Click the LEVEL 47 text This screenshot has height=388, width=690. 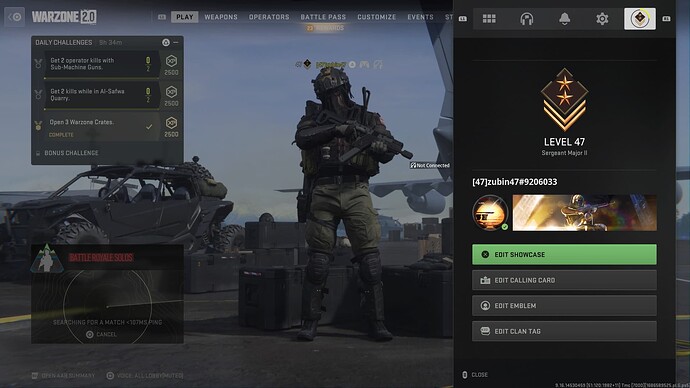(564, 142)
